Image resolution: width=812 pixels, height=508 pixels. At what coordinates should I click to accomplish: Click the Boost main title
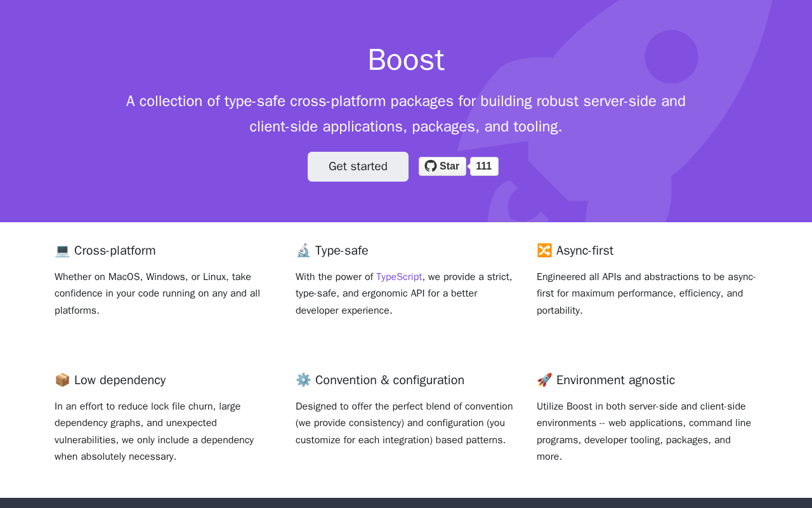[x=406, y=60]
